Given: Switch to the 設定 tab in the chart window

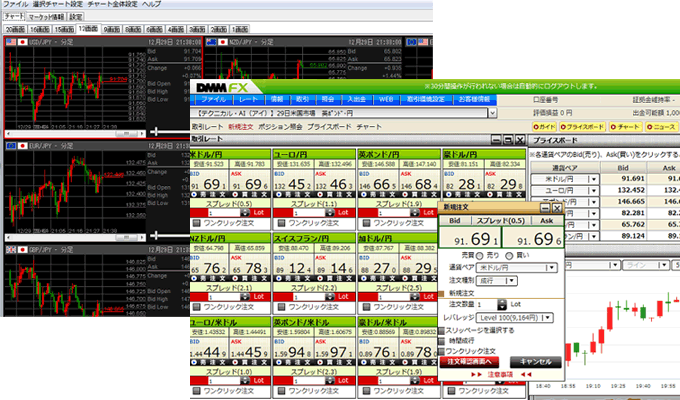Looking at the screenshot, I should pos(75,17).
